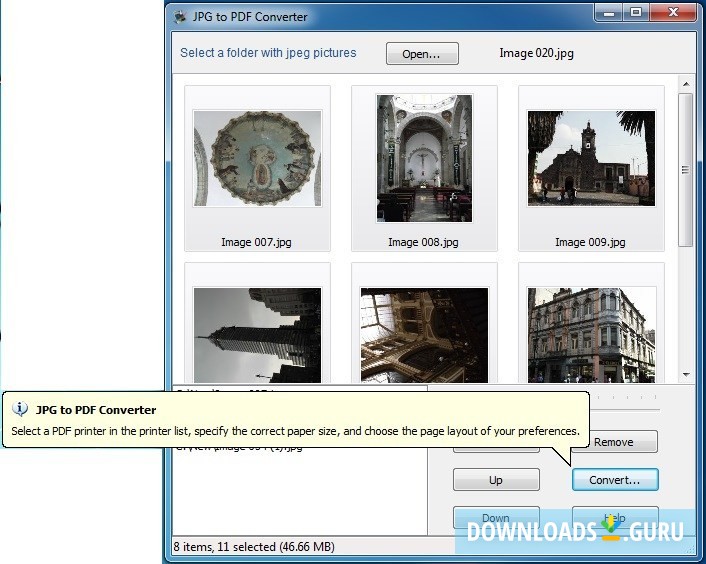Close the JPG to PDF Converter window

pos(673,13)
